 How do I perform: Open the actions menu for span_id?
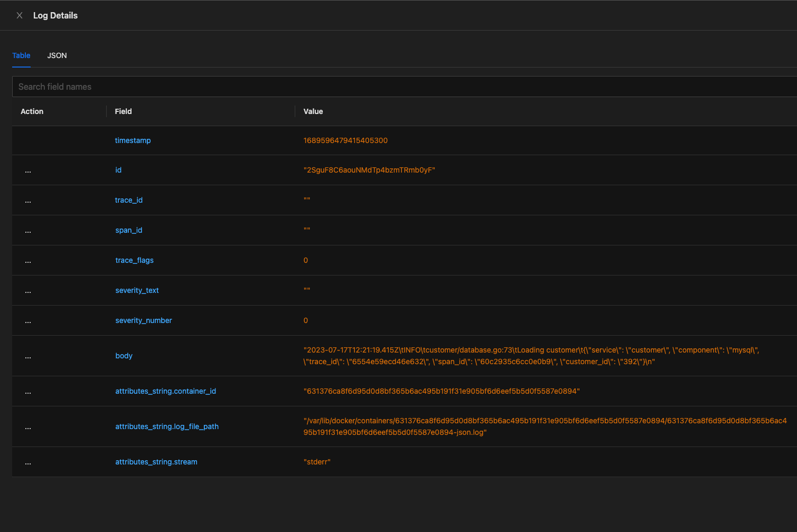pyautogui.click(x=27, y=230)
